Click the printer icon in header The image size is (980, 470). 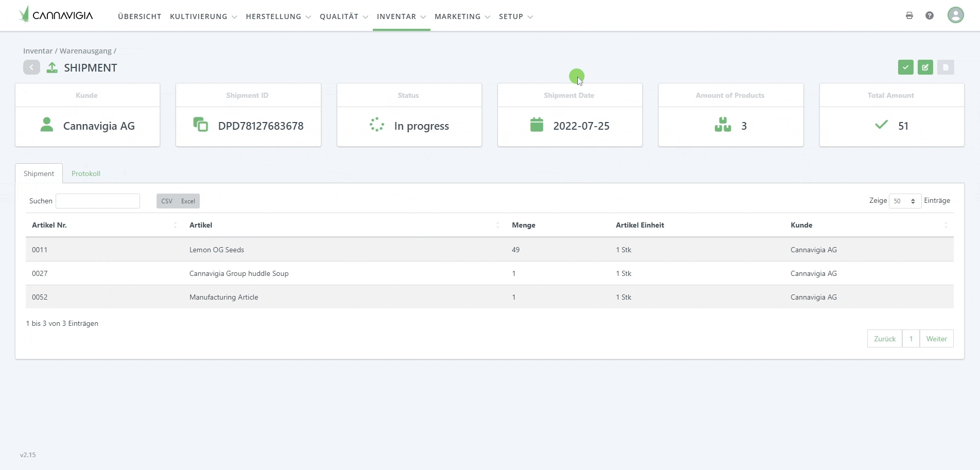[x=909, y=16]
